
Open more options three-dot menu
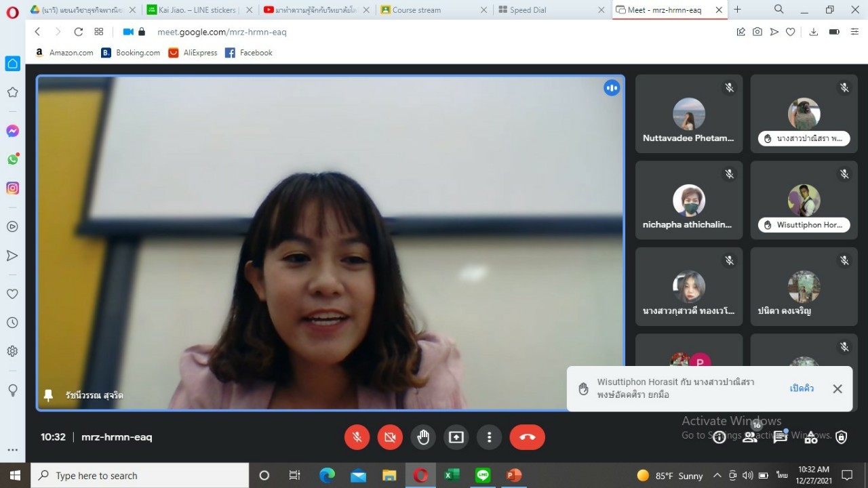click(x=489, y=437)
